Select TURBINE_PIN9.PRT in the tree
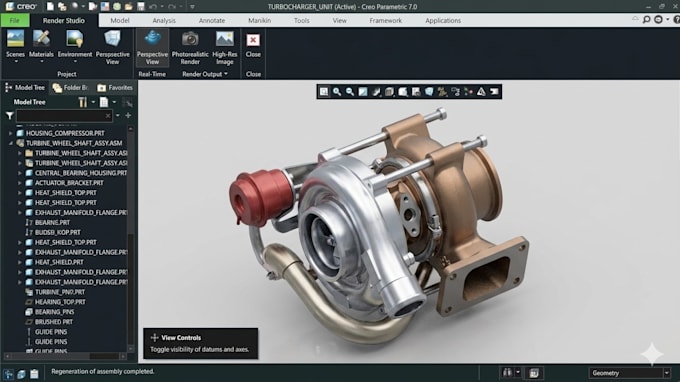Screen dimensions: 680x382 (60, 292)
